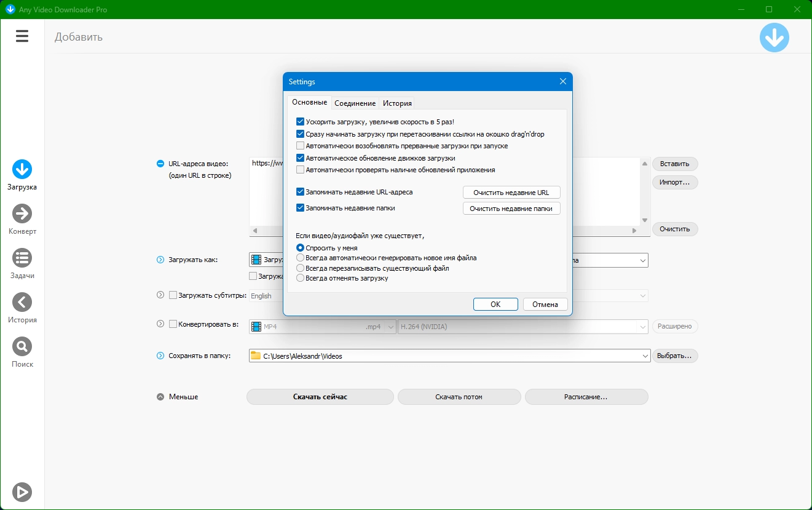Image resolution: width=812 pixels, height=510 pixels.
Task: Open the MP4 format dropdown
Action: click(x=390, y=327)
